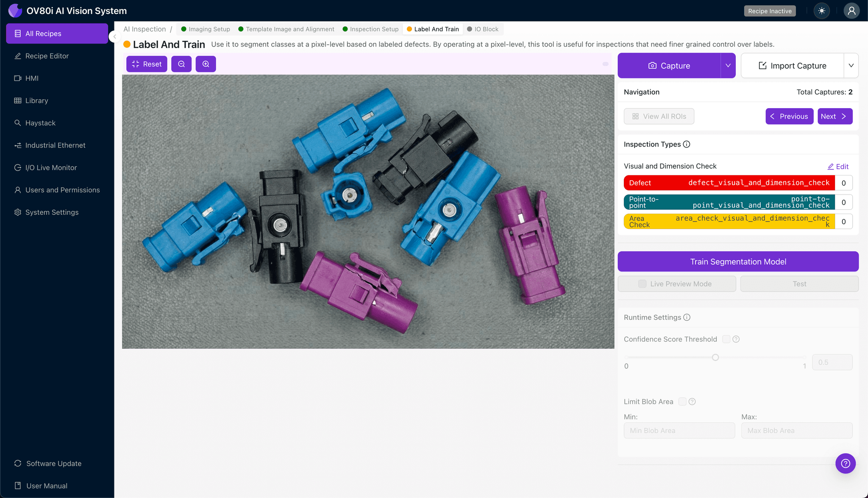The image size is (868, 498).
Task: Click the zoom in magnifier icon
Action: coord(206,64)
